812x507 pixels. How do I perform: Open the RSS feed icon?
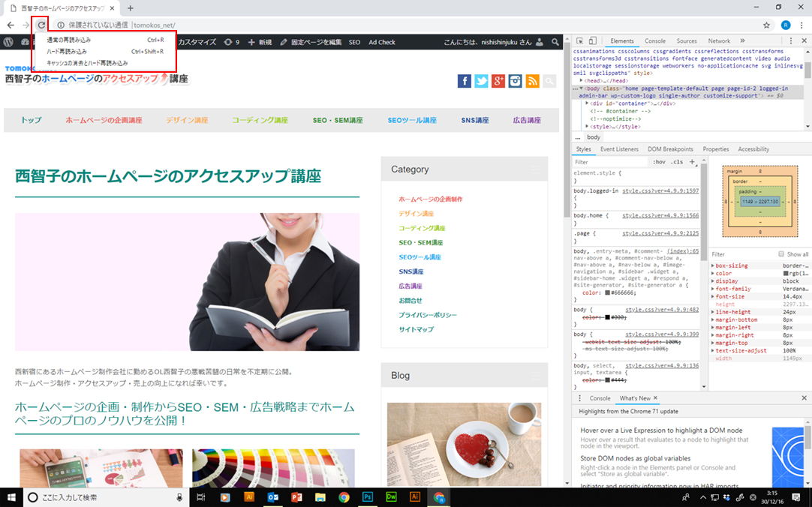click(x=532, y=81)
